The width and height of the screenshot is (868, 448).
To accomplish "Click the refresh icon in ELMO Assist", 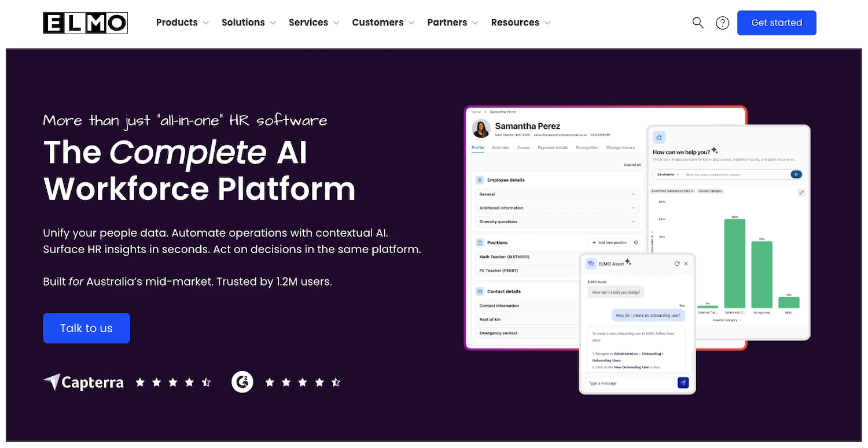I will tap(677, 264).
